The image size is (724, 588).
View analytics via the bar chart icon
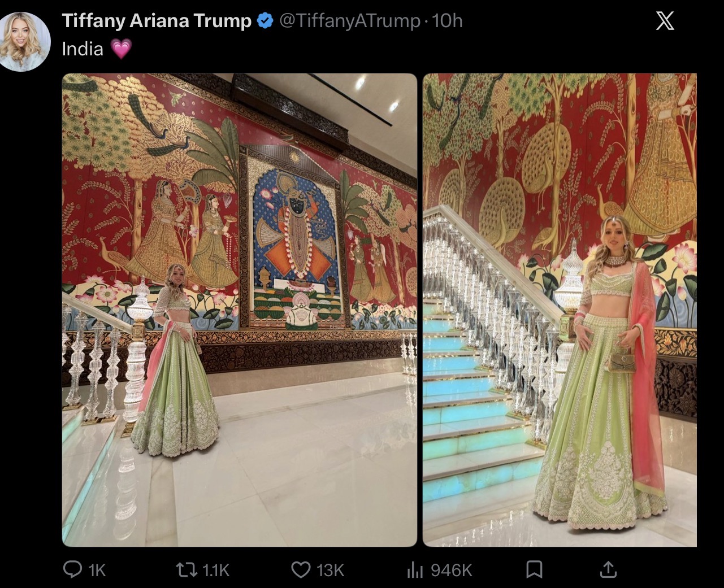(415, 570)
